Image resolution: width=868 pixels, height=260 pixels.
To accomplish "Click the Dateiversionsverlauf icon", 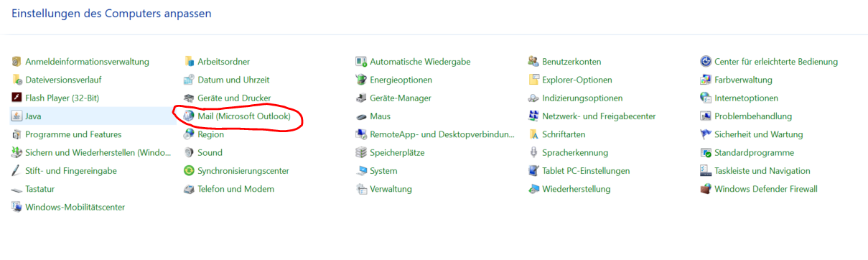I will coord(17,80).
